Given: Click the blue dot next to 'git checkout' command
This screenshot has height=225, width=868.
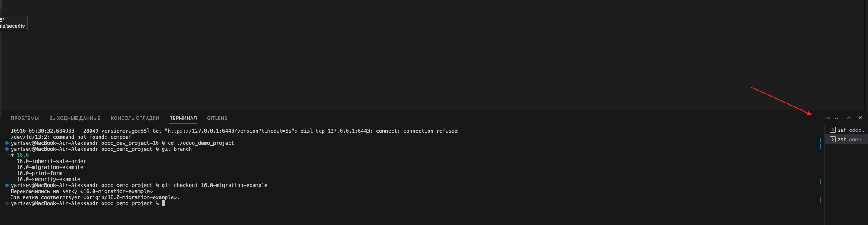Looking at the screenshot, I should point(7,185).
